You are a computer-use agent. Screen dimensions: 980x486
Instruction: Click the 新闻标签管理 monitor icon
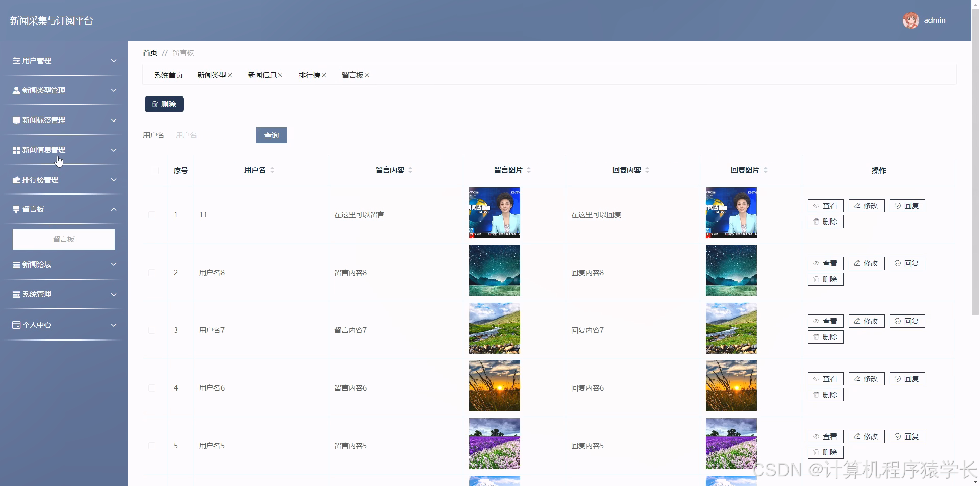(16, 120)
